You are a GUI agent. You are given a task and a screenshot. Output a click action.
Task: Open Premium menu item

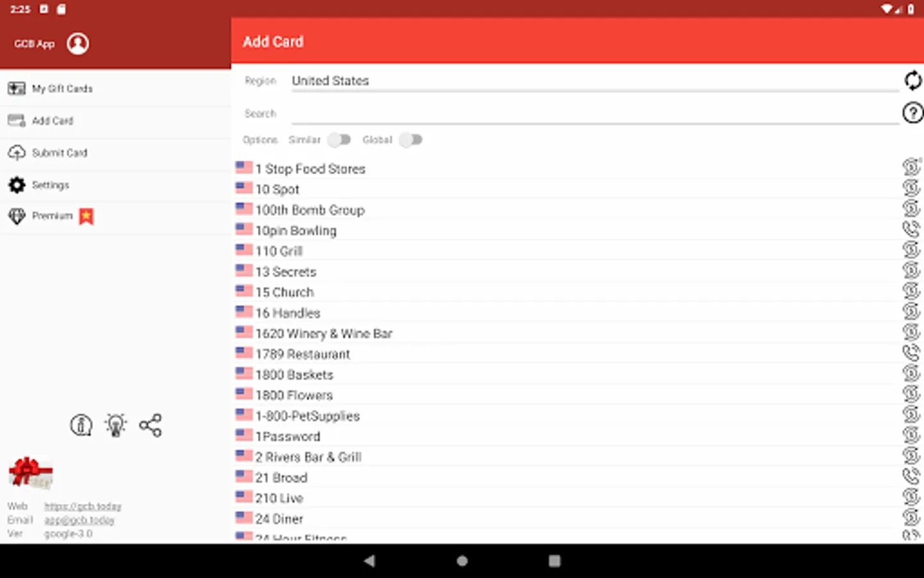click(x=116, y=216)
